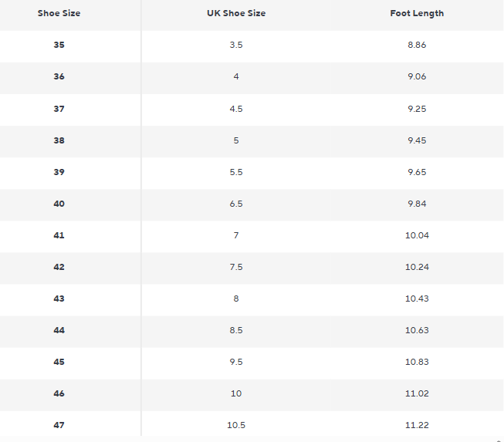Select the UK shoe size 8 cell
The height and width of the screenshot is (442, 504).
236,299
